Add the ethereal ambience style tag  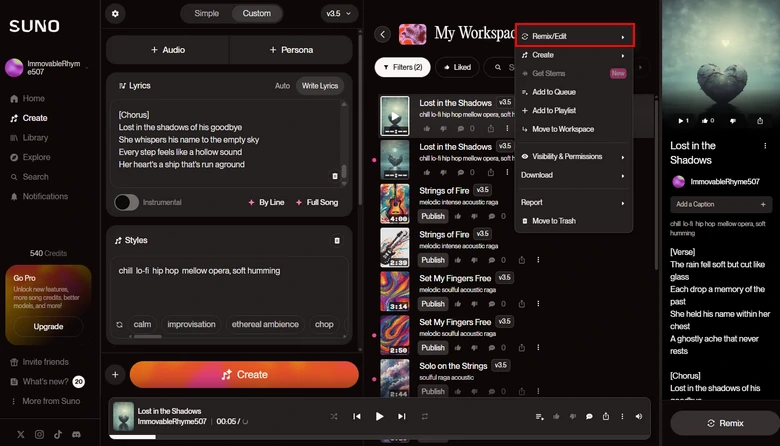pyautogui.click(x=265, y=324)
